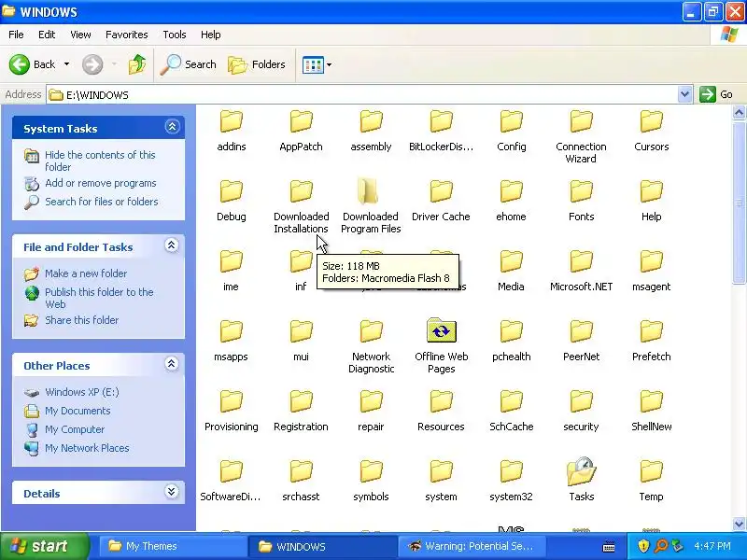747x560 pixels.
Task: Click the E:\WINDOWS address field
Action: 362,95
